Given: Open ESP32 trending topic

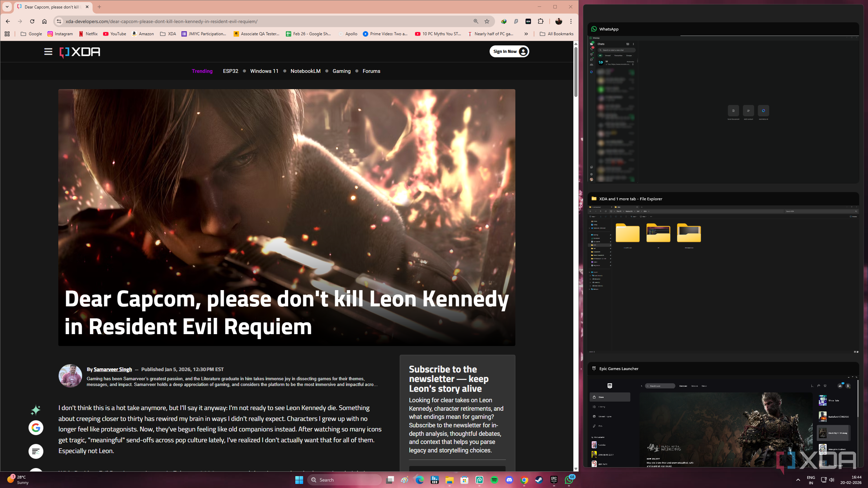Looking at the screenshot, I should click(231, 71).
